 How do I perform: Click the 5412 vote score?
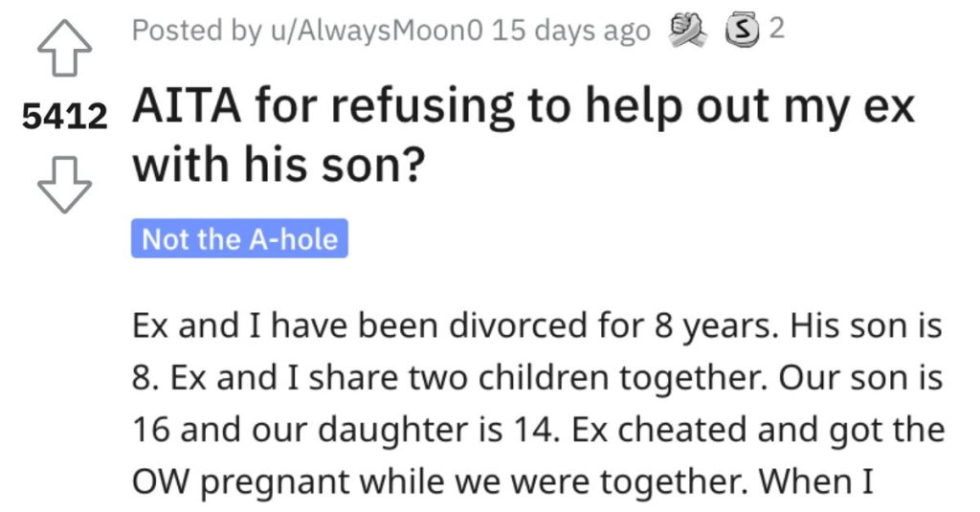tap(64, 117)
